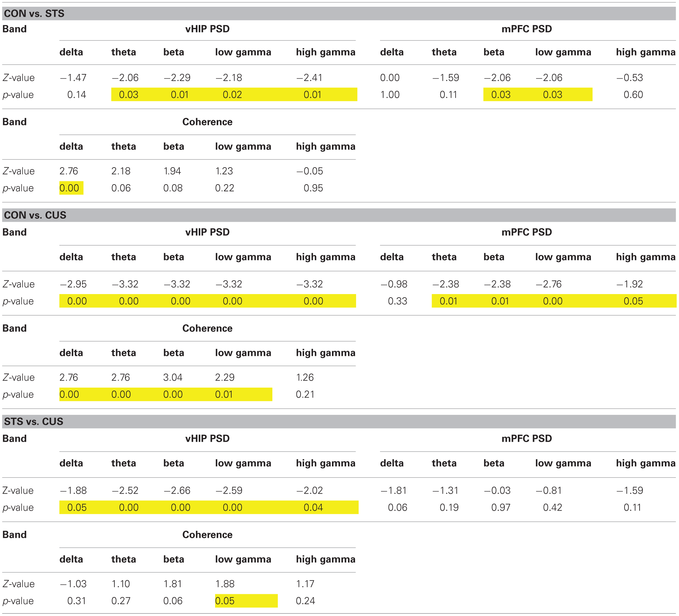Click the Band label in STS vs. CUS
The image size is (679, 616).
[x=14, y=438]
